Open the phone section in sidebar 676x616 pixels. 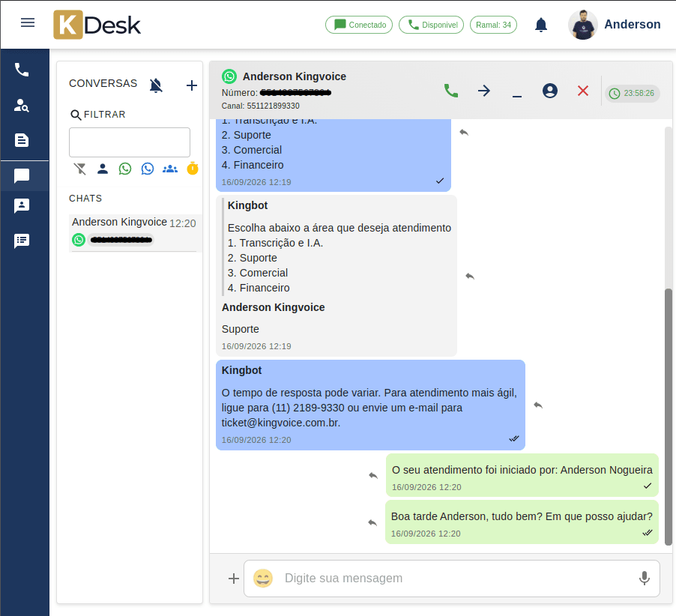pyautogui.click(x=22, y=70)
